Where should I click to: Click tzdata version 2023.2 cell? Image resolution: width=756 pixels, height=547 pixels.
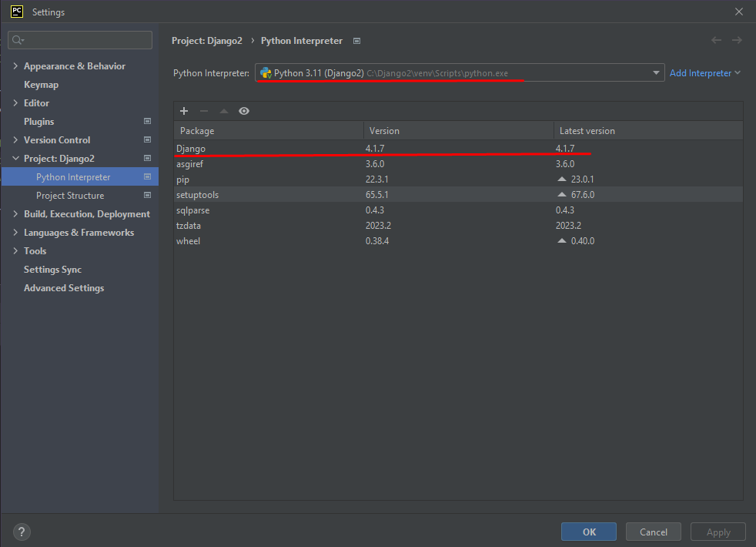[x=379, y=226]
